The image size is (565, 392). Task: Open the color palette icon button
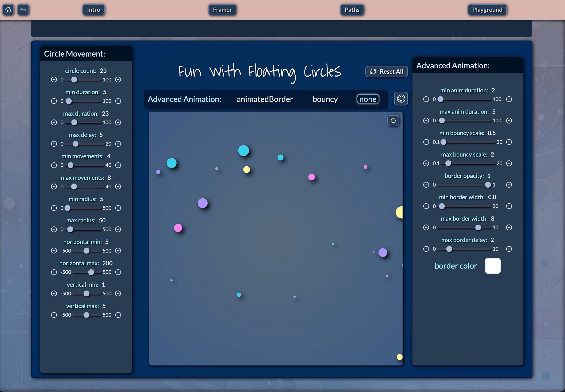click(401, 99)
